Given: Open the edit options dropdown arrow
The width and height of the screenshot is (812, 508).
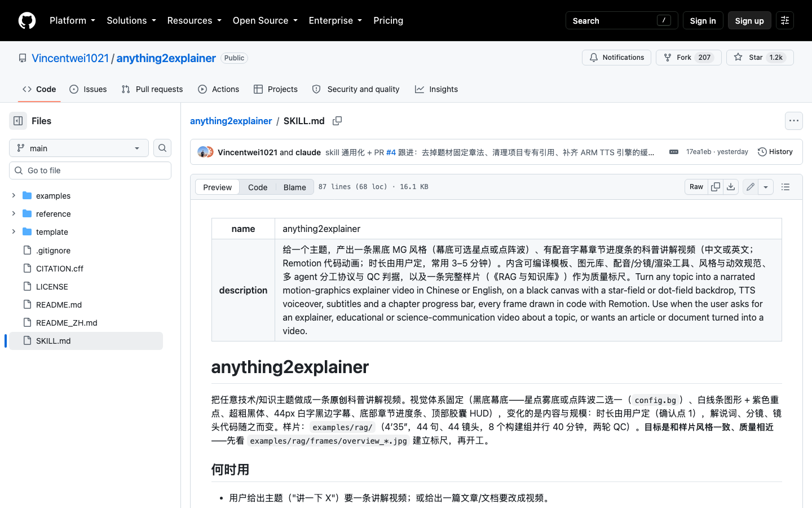Looking at the screenshot, I should click(x=766, y=187).
